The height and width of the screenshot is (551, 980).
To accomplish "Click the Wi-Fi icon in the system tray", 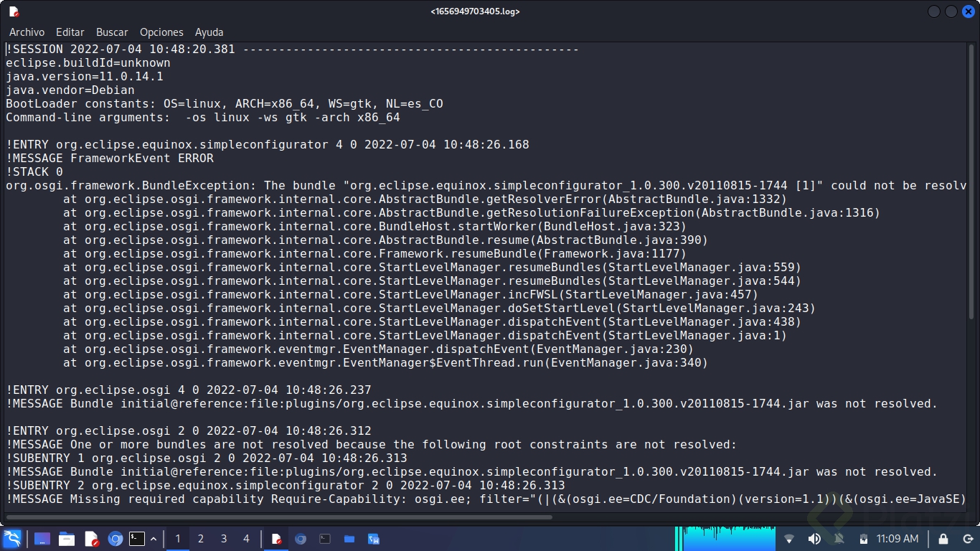I will (x=788, y=539).
